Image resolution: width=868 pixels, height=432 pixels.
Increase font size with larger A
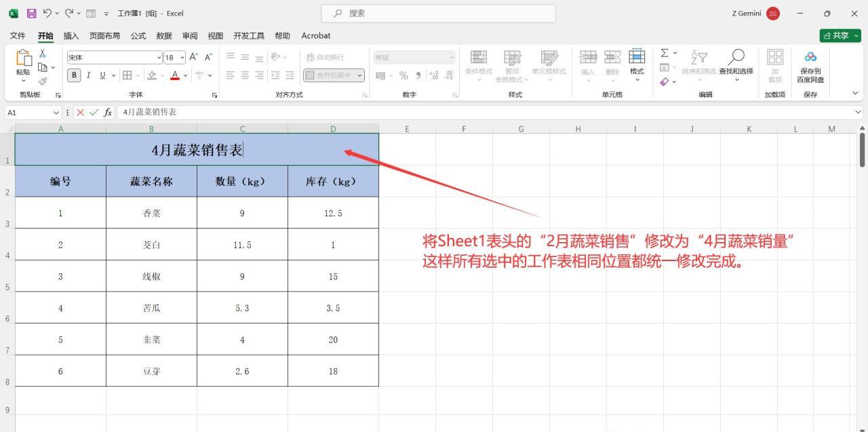[194, 58]
